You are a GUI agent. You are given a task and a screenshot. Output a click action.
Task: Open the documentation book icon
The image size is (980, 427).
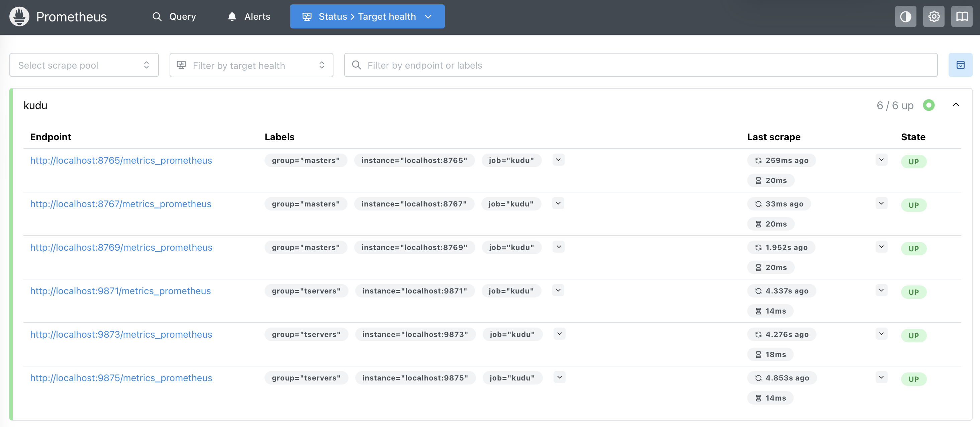[x=962, y=16]
